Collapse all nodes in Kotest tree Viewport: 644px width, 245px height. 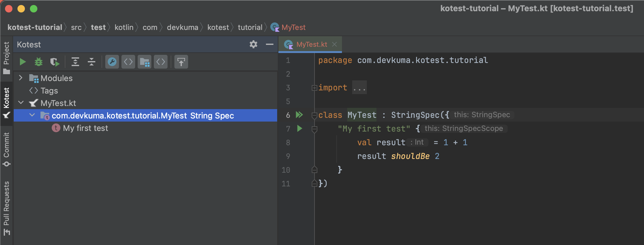[92, 62]
